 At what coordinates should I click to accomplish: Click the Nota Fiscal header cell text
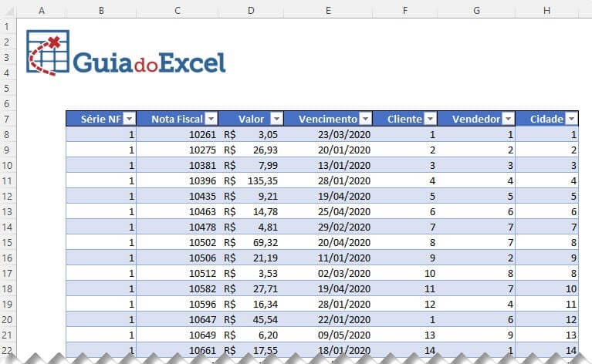(177, 120)
